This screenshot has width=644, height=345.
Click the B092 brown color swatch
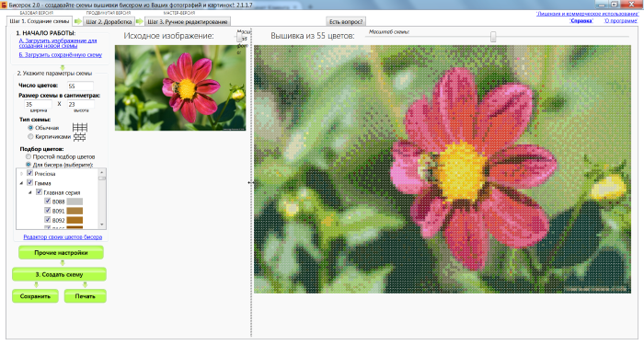pyautogui.click(x=75, y=220)
